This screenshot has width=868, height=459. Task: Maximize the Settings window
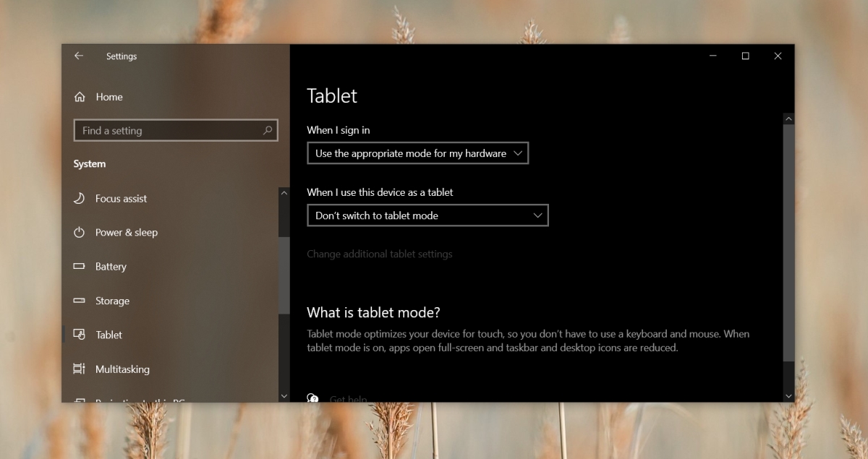point(745,56)
